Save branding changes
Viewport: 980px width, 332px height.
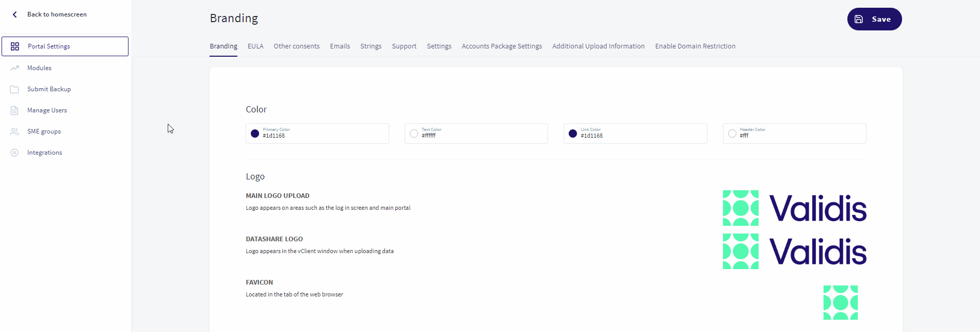(874, 19)
